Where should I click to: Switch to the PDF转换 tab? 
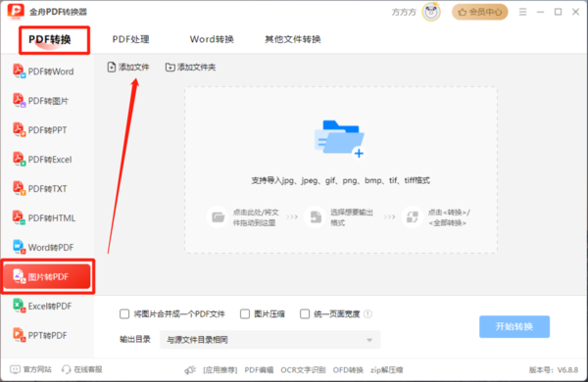tap(50, 39)
